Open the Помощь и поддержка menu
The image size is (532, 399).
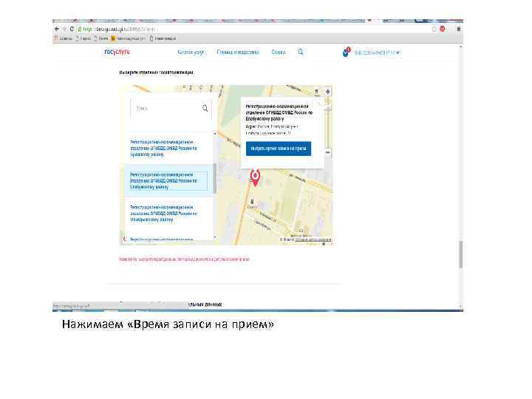coord(238,52)
